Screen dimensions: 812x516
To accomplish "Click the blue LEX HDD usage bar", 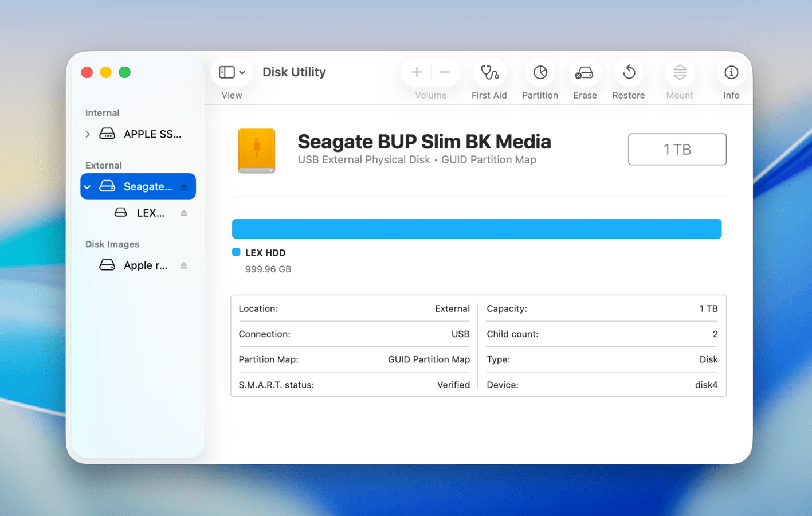I will pyautogui.click(x=476, y=229).
